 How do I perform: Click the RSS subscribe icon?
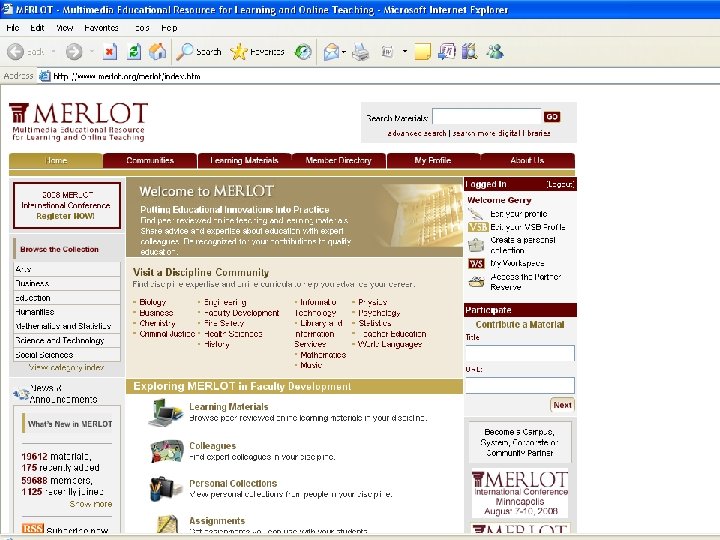point(33,528)
